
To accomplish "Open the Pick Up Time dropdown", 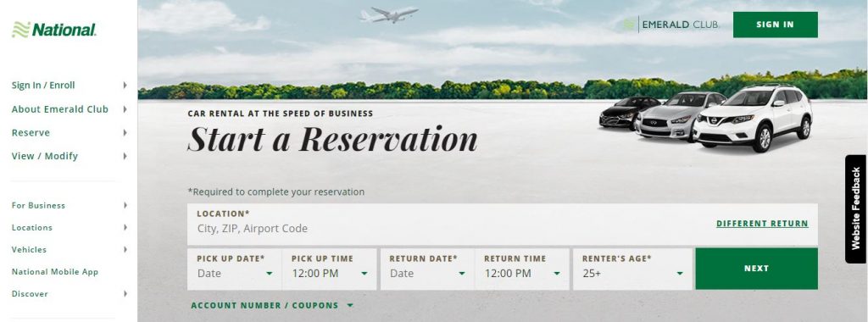I will pos(330,269).
